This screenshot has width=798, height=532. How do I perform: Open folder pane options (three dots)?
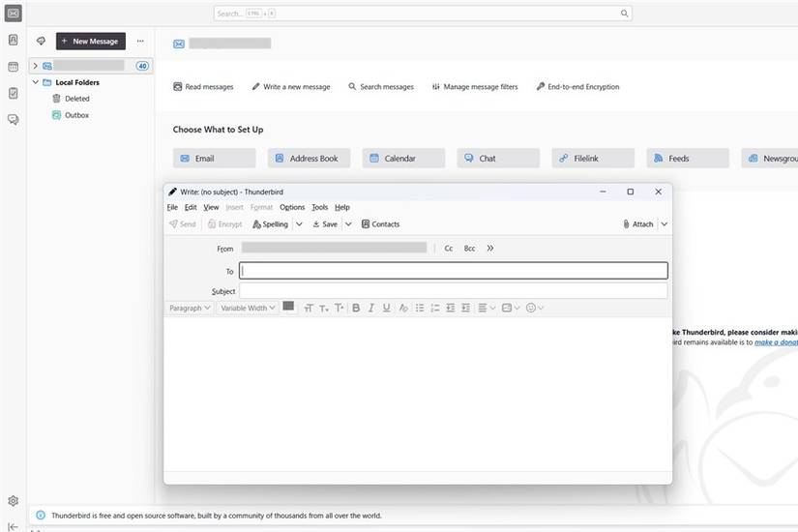(x=140, y=41)
